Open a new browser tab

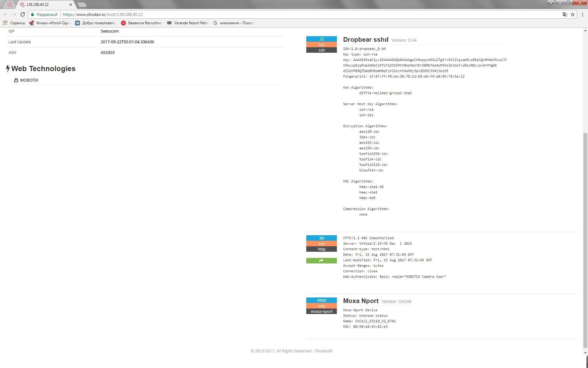[82, 5]
